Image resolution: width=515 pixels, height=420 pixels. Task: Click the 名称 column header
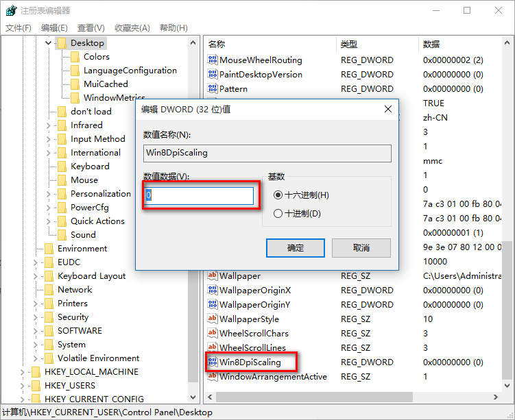[271, 45]
